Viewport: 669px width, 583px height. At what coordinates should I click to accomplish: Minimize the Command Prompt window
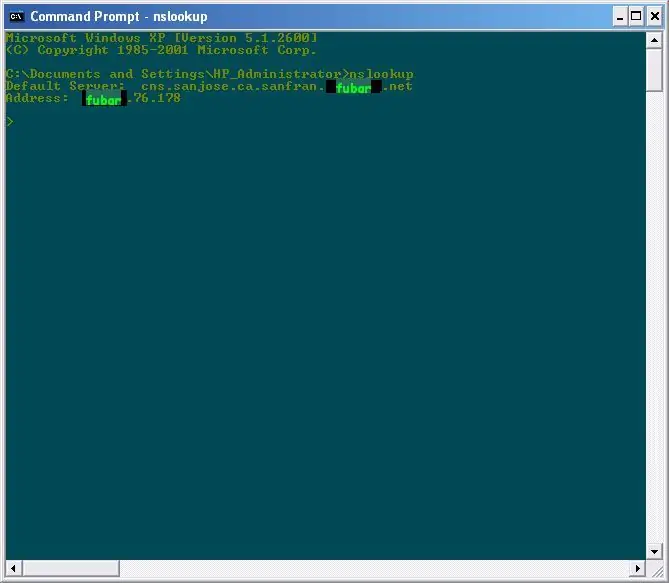(620, 17)
